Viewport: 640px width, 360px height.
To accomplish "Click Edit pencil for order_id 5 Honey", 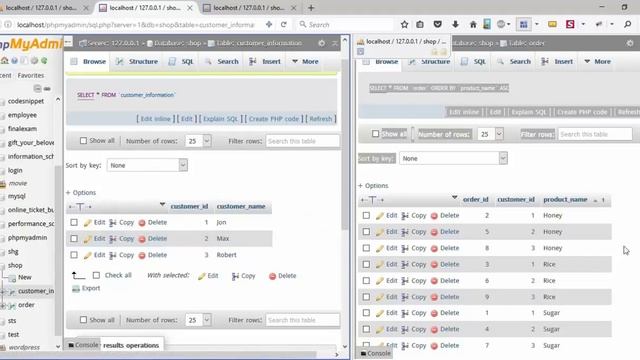I will click(x=380, y=232).
